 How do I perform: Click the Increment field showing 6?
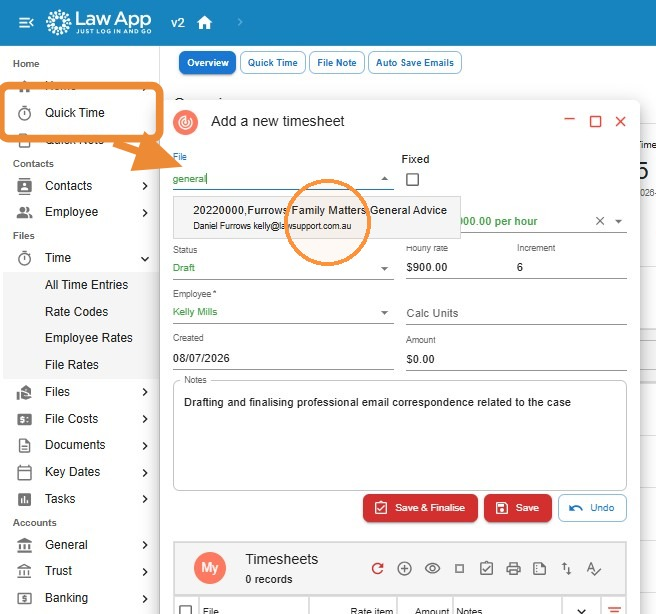[571, 267]
